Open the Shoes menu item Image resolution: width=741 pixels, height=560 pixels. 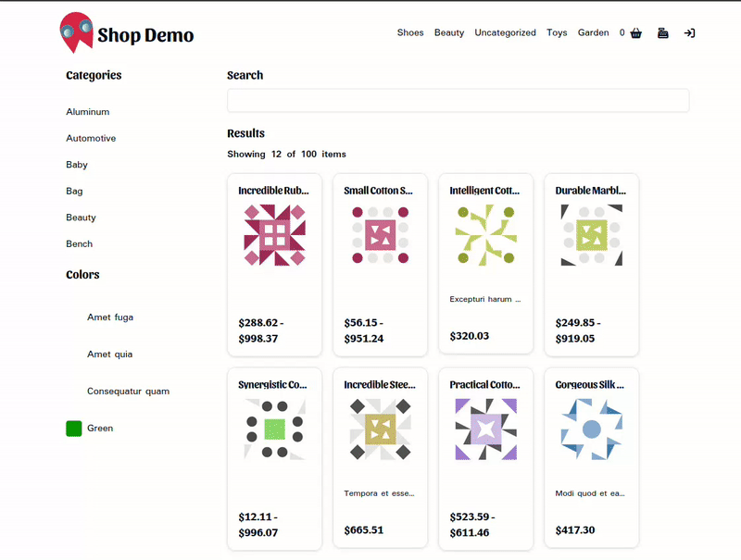click(x=410, y=32)
